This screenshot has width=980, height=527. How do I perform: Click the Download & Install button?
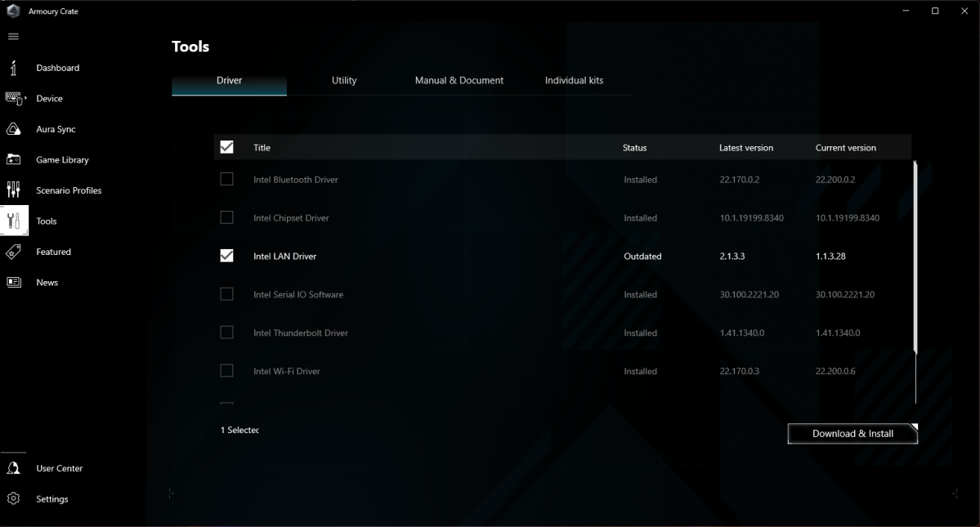pos(852,434)
